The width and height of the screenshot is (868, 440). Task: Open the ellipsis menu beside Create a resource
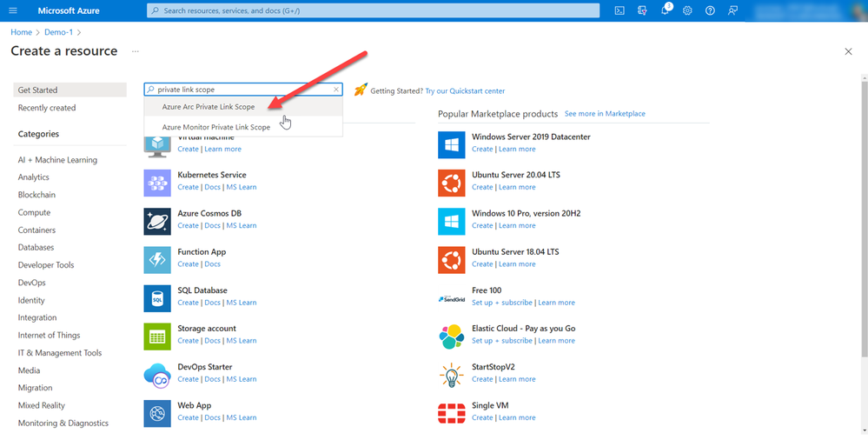tap(135, 51)
